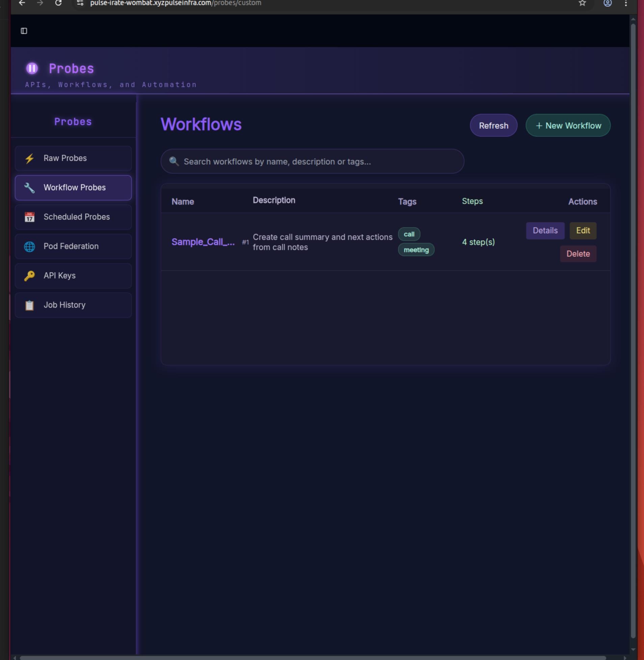Open Job History page
Image resolution: width=644 pixels, height=660 pixels.
[x=73, y=305]
